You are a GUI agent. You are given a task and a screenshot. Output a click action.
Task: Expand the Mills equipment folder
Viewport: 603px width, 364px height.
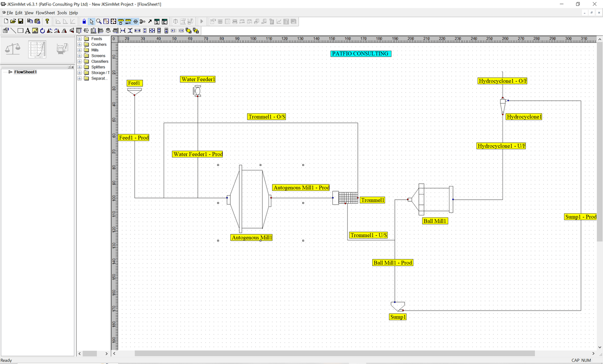[x=80, y=50]
